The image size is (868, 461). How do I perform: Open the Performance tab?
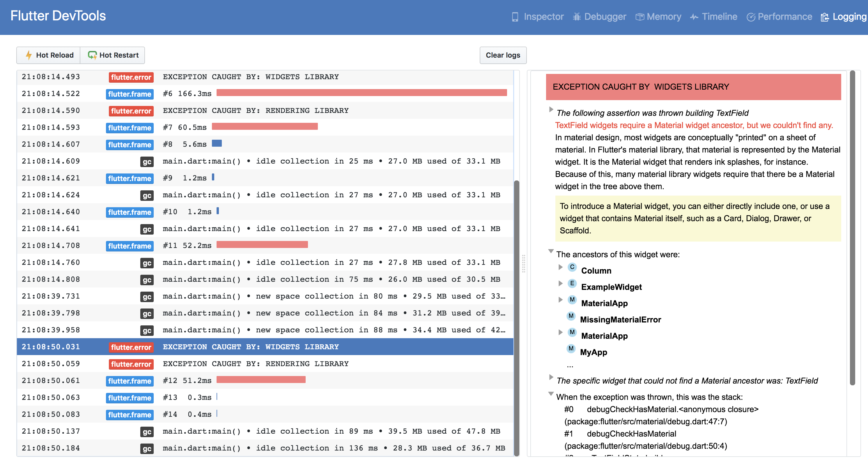click(x=779, y=17)
